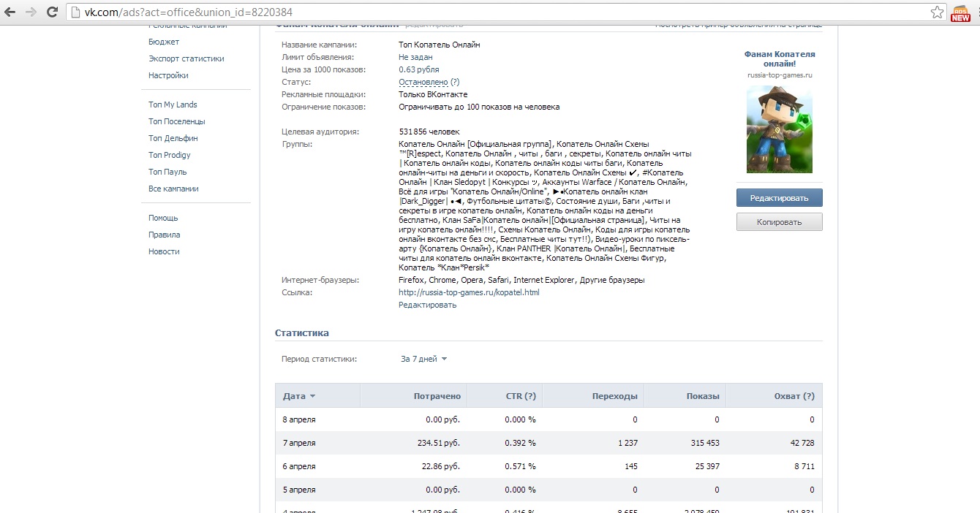980x513 pixels.
Task: Click the 315 453 impressions value
Action: click(x=704, y=443)
